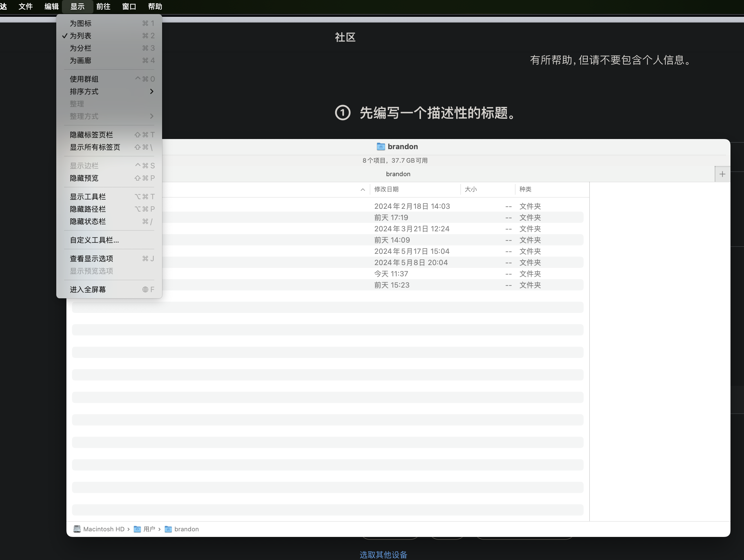Choose 自定义工具栏… menu entry

click(x=94, y=240)
